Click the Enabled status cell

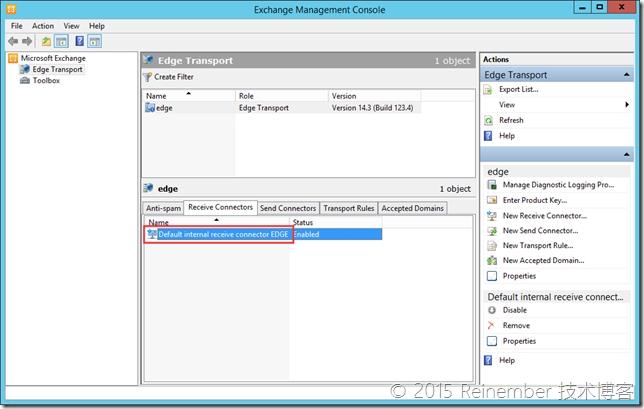[x=306, y=234]
